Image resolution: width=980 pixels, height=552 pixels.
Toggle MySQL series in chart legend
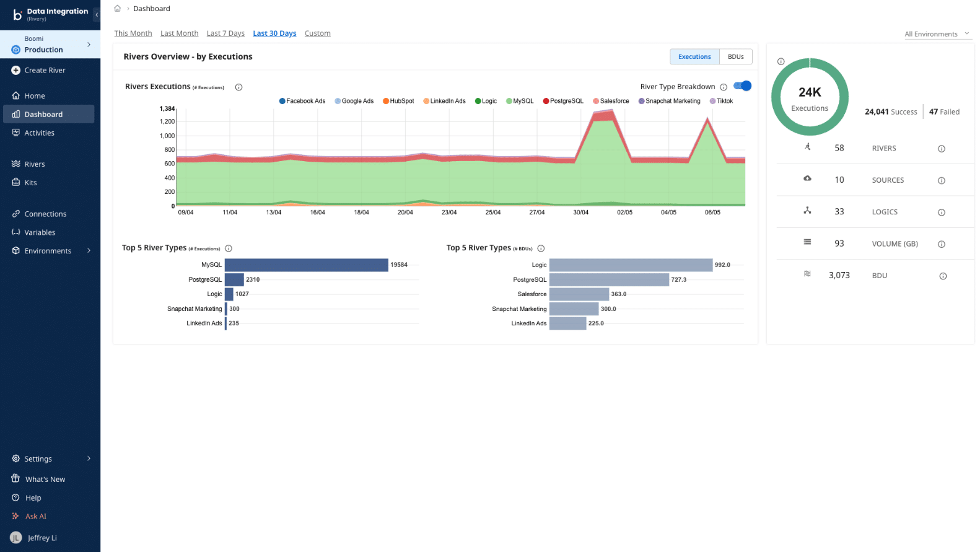[520, 101]
